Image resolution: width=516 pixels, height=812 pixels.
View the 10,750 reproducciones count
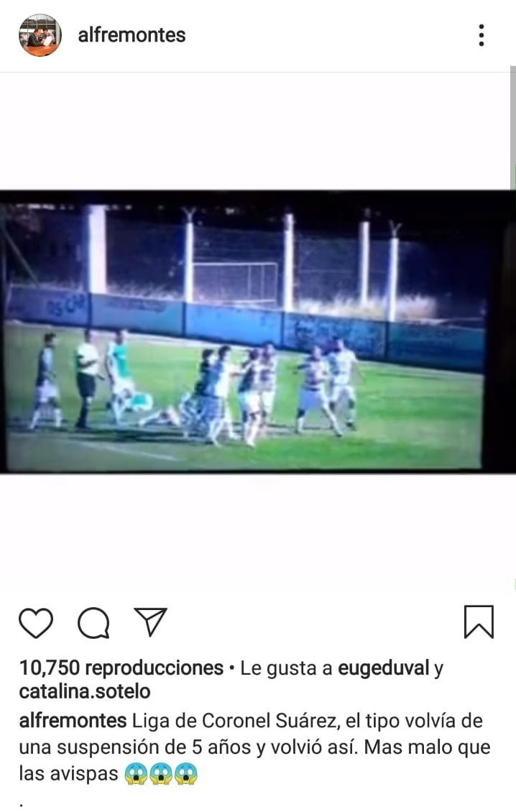(121, 668)
